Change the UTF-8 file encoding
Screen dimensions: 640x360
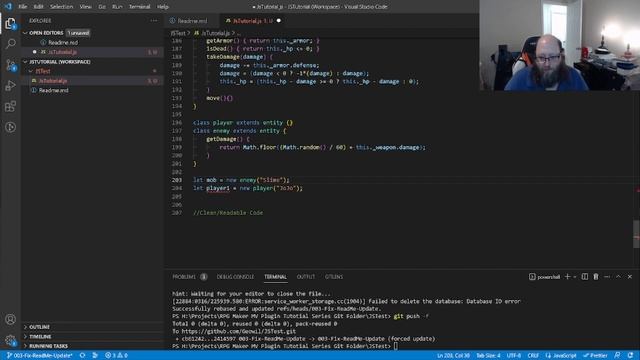point(513,356)
